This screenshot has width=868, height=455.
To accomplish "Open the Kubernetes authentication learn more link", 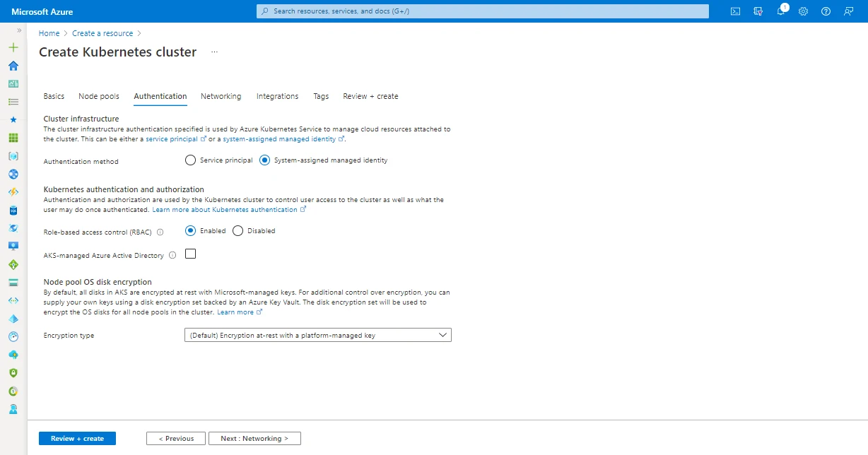I will click(226, 209).
